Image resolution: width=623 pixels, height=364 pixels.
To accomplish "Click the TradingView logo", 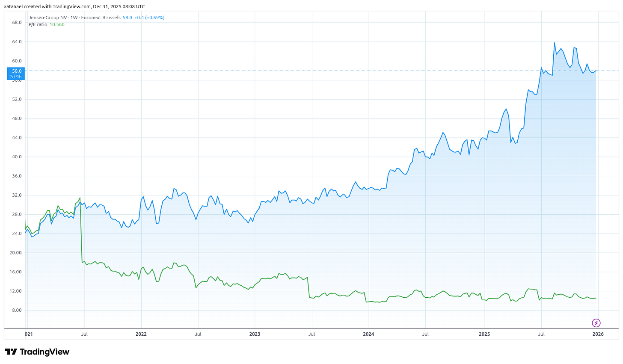I will pos(37,352).
